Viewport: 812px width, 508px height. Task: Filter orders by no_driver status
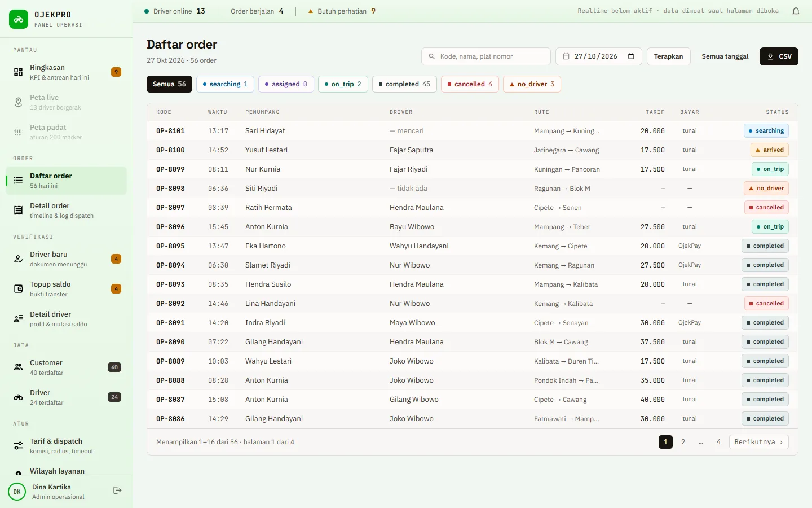point(532,84)
